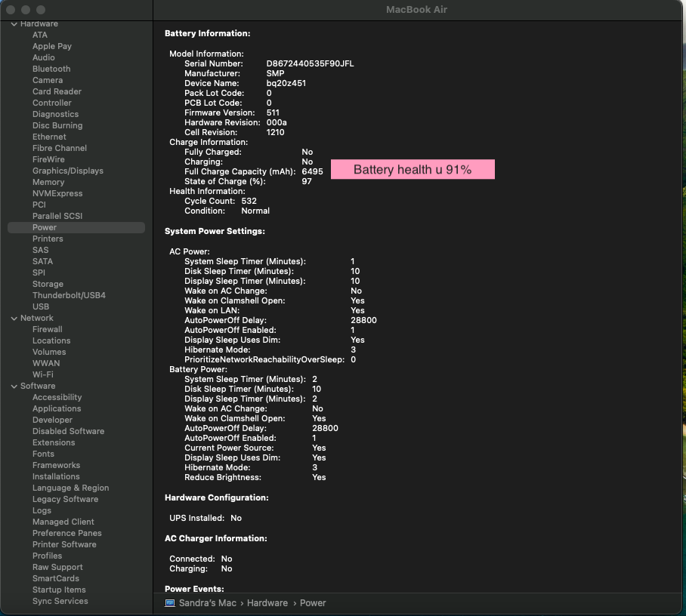Select Fibre Channel in the sidebar
The width and height of the screenshot is (686, 616).
(60, 148)
